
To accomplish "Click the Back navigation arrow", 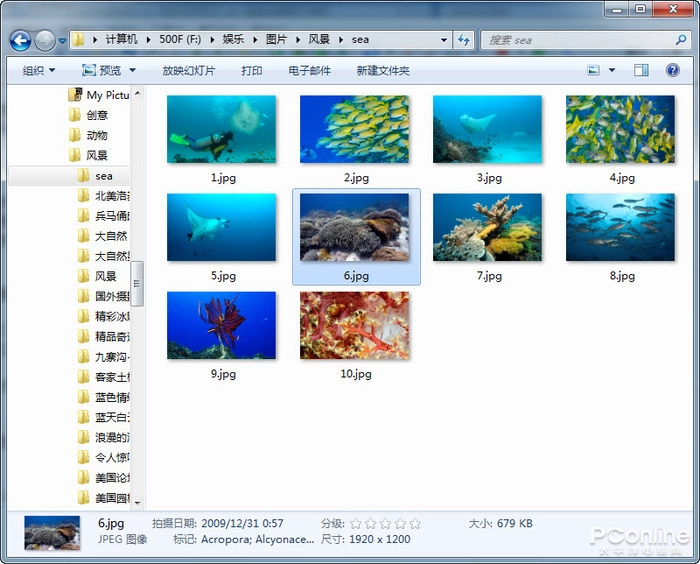I will point(20,40).
